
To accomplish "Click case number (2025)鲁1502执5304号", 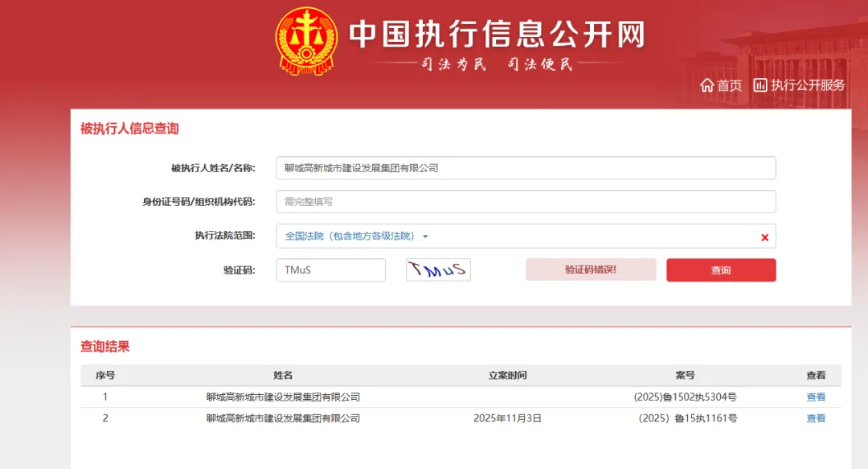I will 685,397.
